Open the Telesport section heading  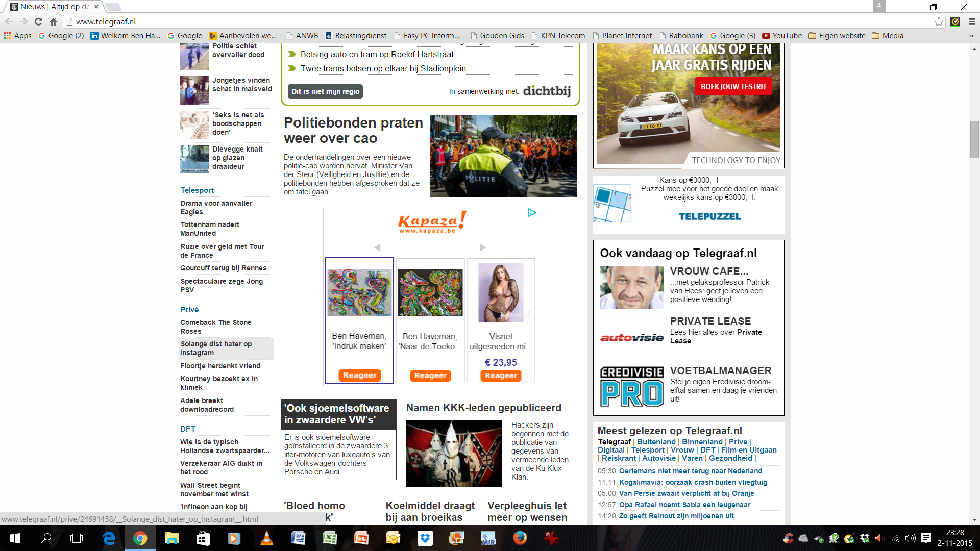197,190
